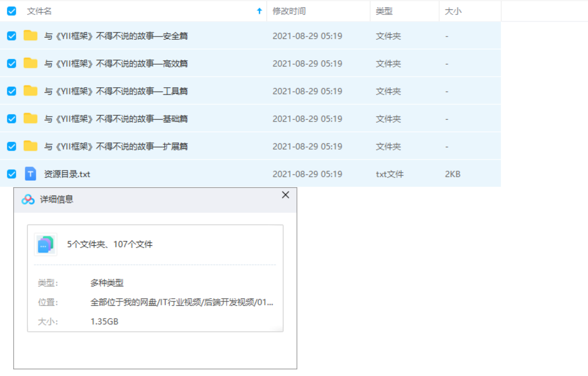Click the 多种类型 value in details dialog

[x=107, y=283]
